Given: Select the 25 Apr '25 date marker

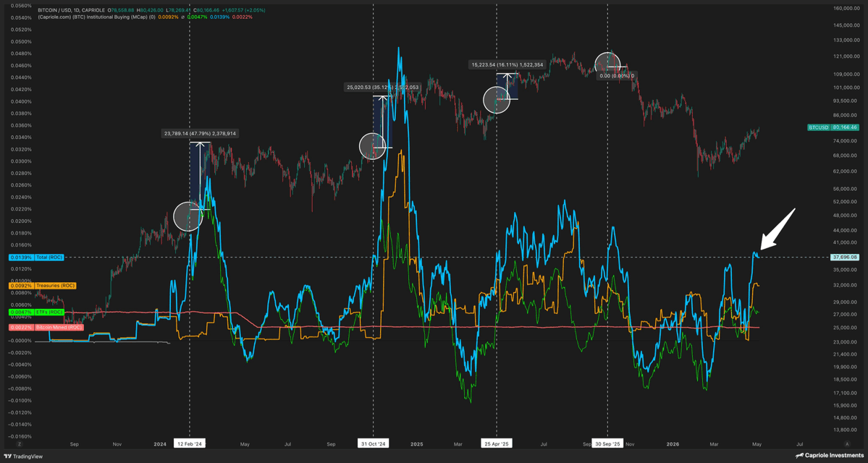Looking at the screenshot, I should tap(497, 444).
